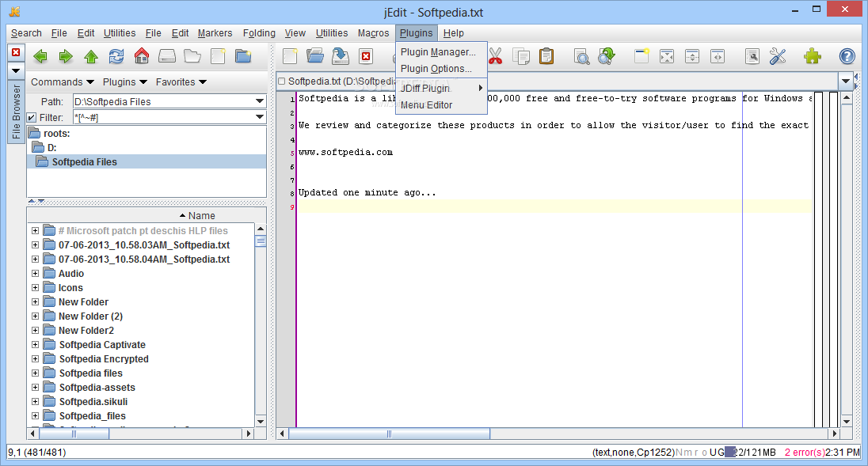Expand the Icons folder

point(36,287)
